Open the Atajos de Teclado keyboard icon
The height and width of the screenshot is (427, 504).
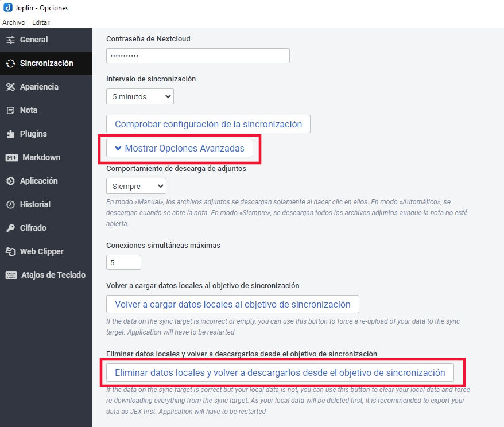click(x=11, y=275)
